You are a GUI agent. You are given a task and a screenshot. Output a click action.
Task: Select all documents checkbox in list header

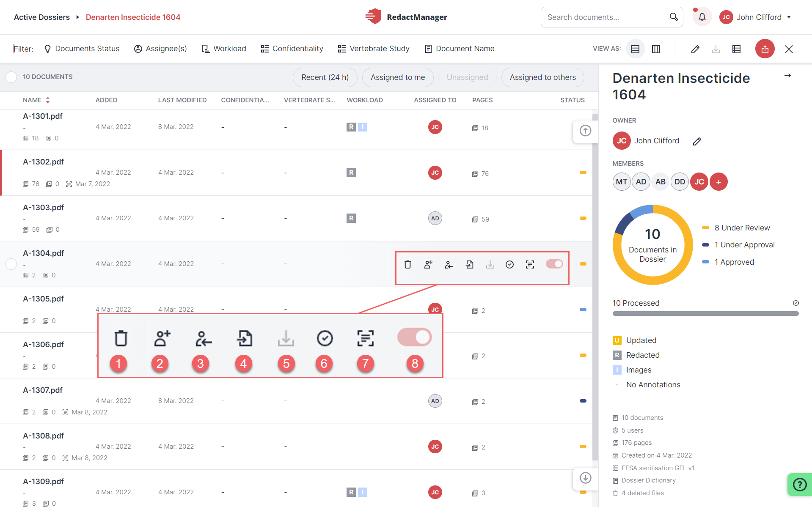pyautogui.click(x=11, y=77)
